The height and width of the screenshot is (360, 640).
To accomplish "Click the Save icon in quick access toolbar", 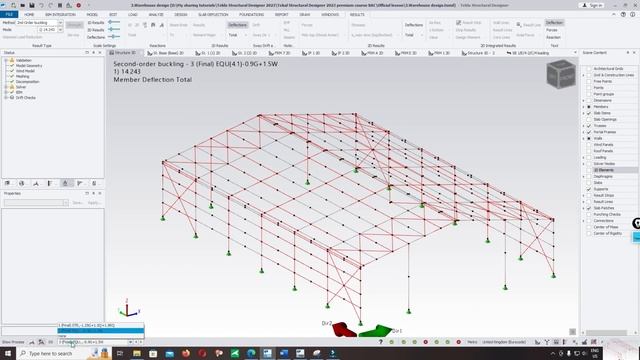I will click(x=31, y=5).
